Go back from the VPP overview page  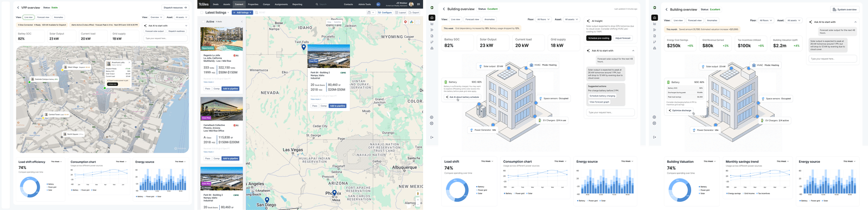pos(18,8)
